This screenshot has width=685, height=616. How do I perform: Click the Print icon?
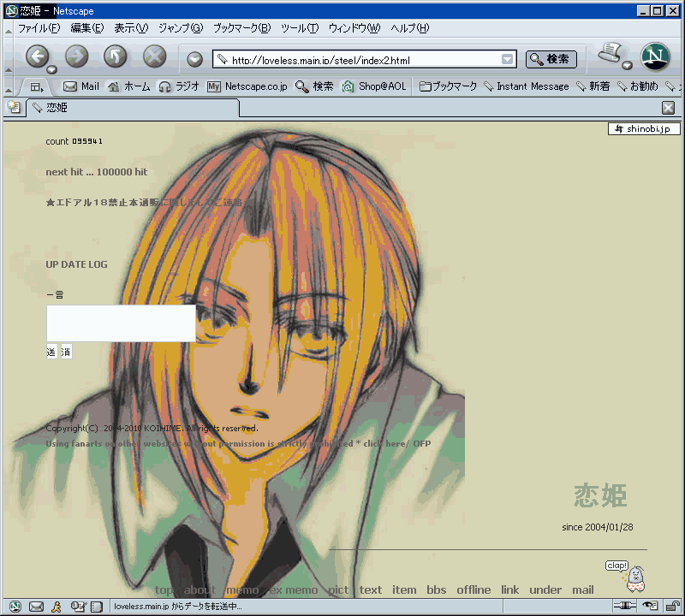click(x=610, y=53)
